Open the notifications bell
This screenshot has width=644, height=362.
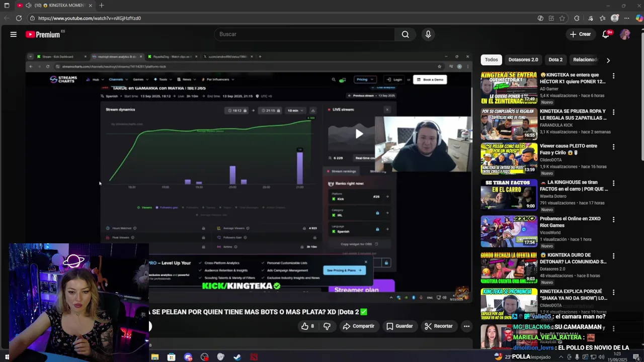606,34
